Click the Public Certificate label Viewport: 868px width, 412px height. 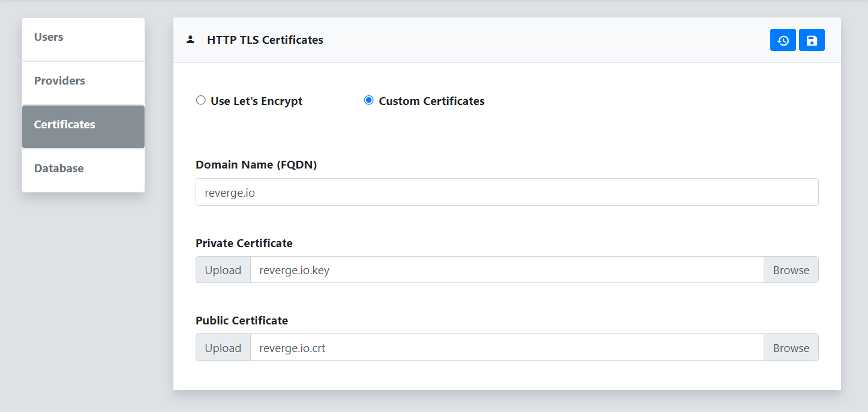point(242,321)
